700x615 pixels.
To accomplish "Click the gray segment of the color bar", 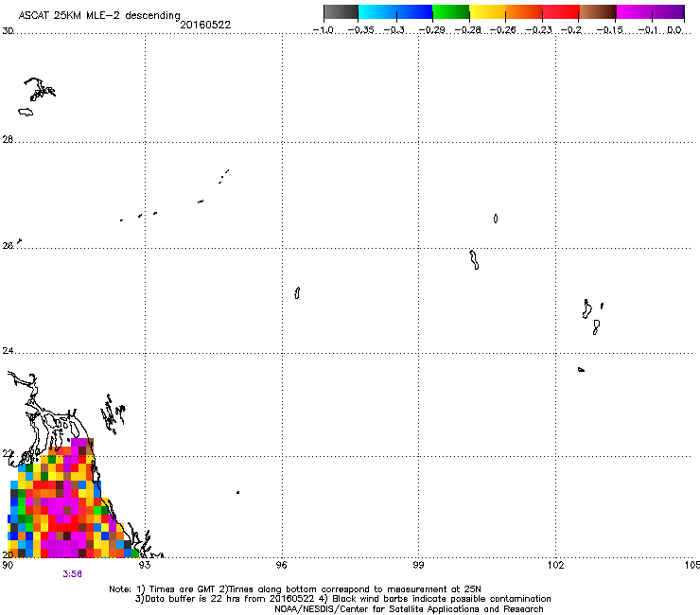I will (x=341, y=12).
